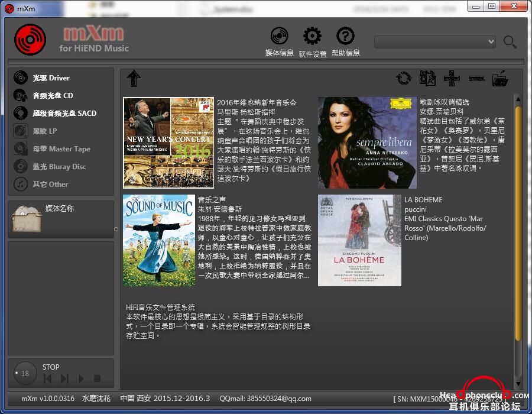Go up one level with arrow icon

point(134,79)
